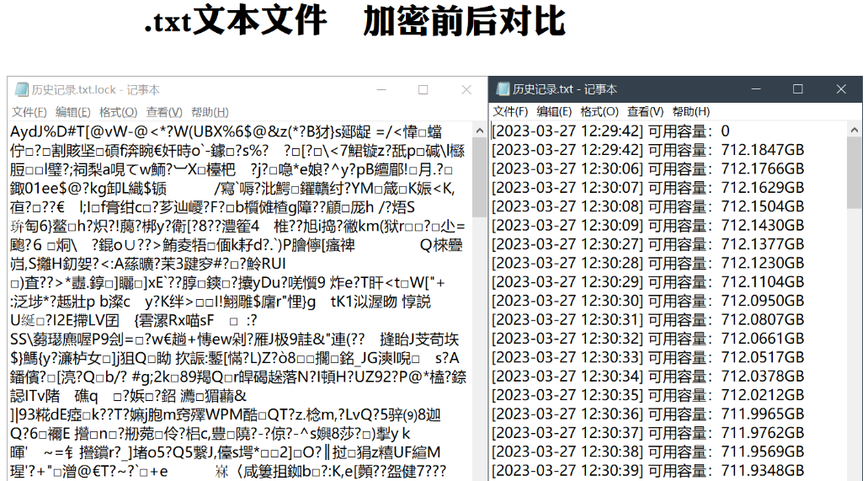Click the scrollbar thumb of the .lock window

tap(478, 177)
